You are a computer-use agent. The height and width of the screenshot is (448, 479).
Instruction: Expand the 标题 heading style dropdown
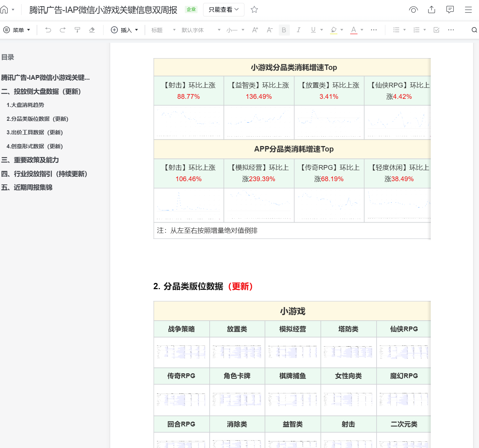(163, 30)
